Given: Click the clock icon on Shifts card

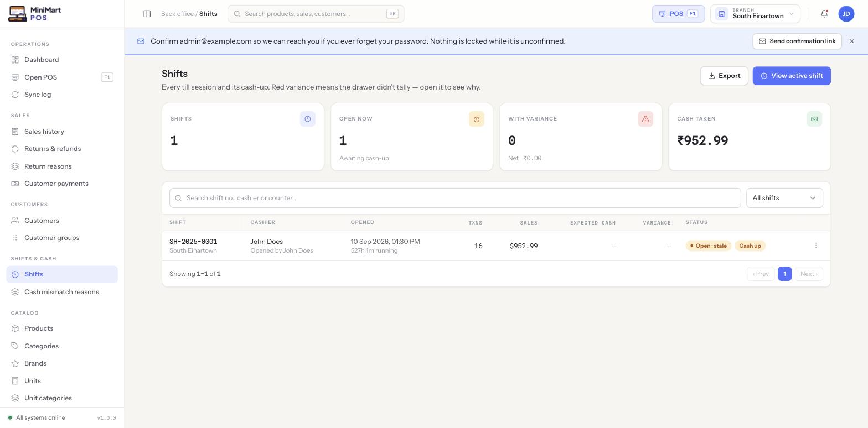Looking at the screenshot, I should pyautogui.click(x=308, y=119).
